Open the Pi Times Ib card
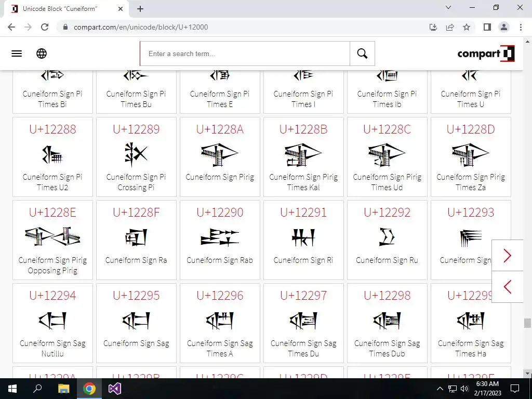The height and width of the screenshot is (399, 532). coord(387,92)
